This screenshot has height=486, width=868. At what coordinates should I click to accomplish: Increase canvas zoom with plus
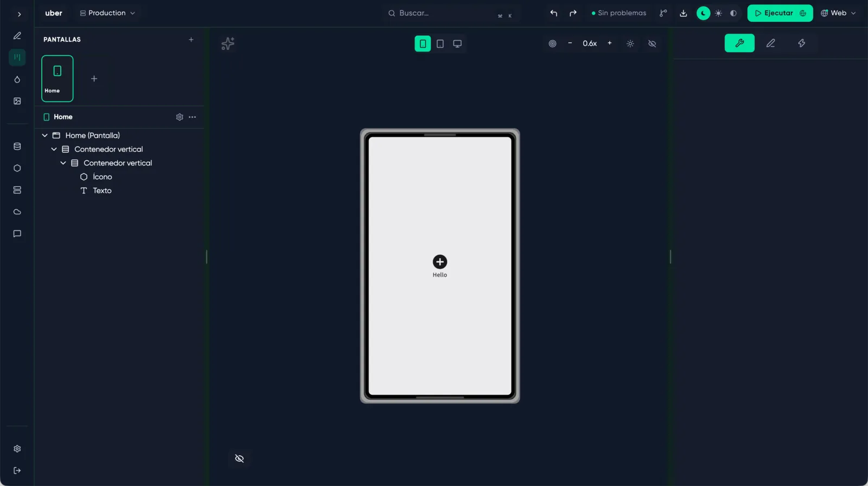(x=610, y=43)
